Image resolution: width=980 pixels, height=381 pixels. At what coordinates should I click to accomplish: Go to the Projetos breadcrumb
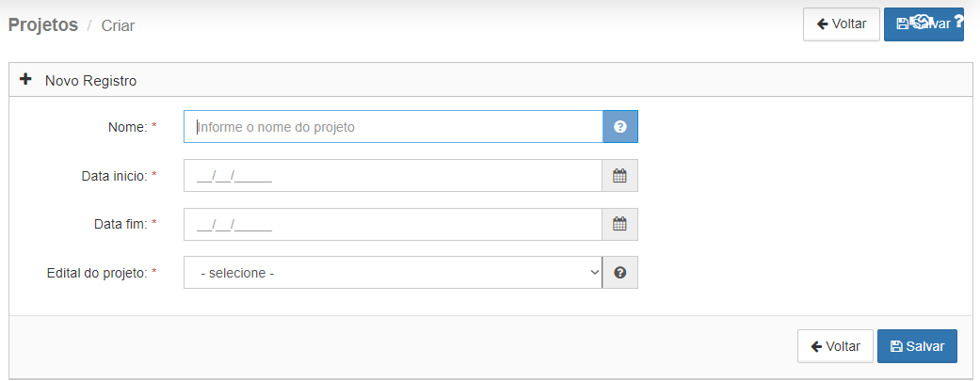[43, 25]
